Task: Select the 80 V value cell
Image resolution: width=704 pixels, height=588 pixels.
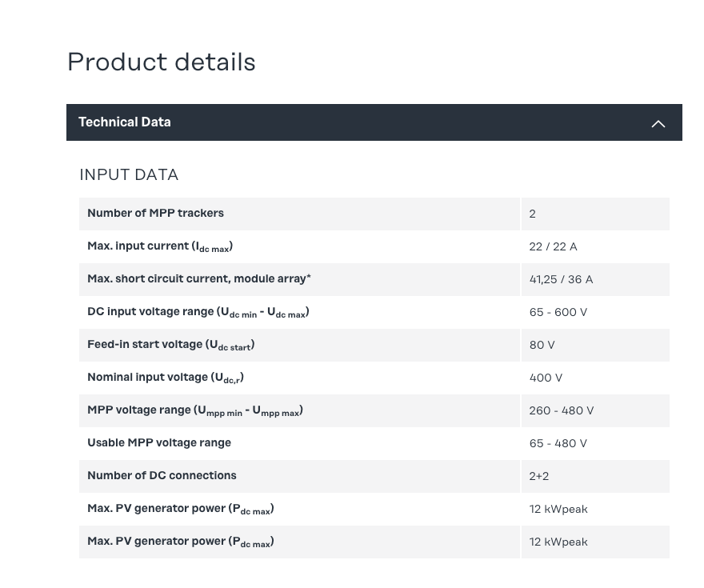Action: coord(542,345)
